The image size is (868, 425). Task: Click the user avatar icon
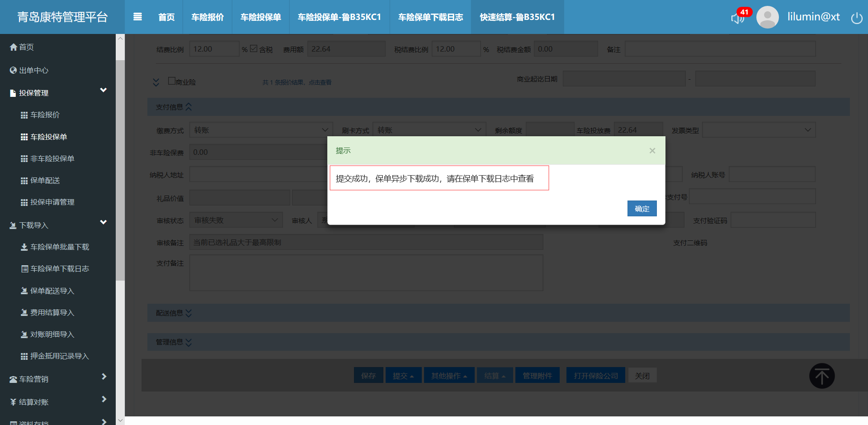(767, 17)
